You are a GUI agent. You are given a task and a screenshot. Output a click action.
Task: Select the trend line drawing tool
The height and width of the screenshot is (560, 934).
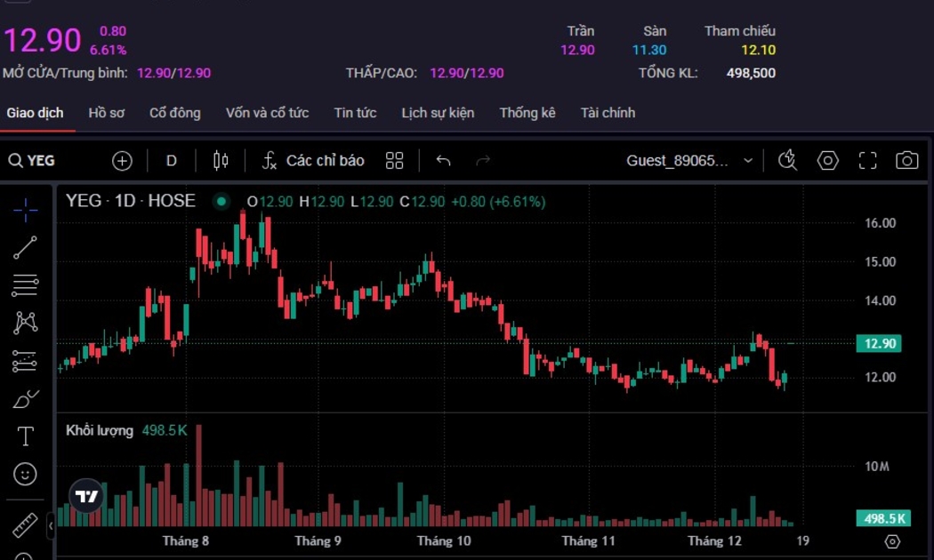click(25, 248)
